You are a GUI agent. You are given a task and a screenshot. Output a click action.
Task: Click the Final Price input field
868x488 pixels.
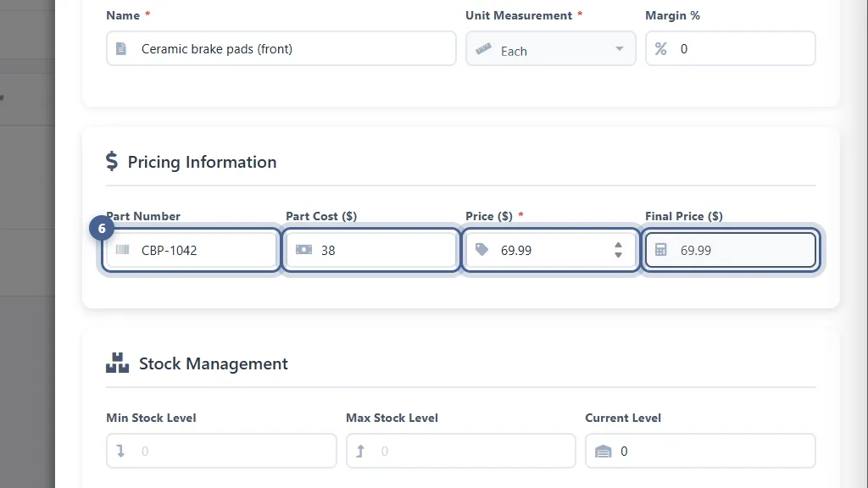click(731, 250)
